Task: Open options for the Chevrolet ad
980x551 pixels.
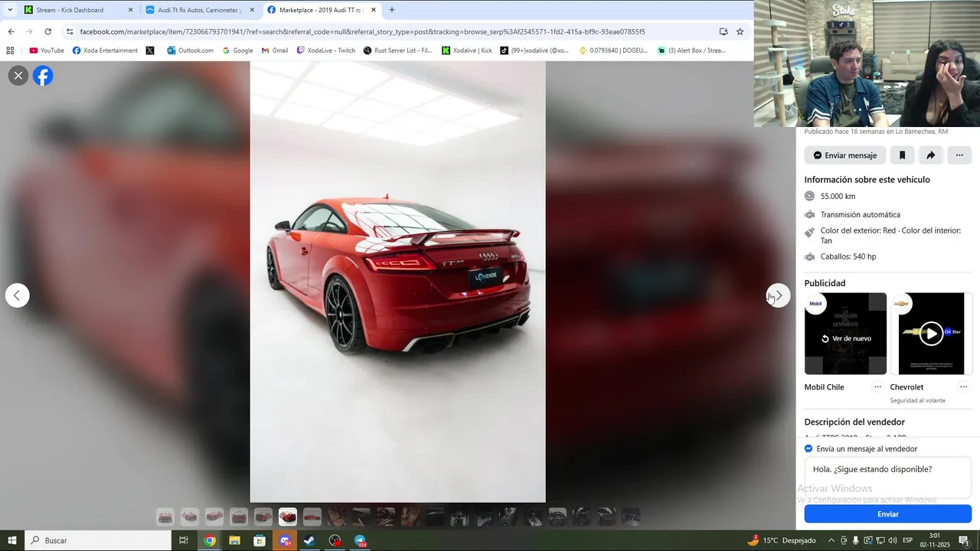Action: click(963, 387)
